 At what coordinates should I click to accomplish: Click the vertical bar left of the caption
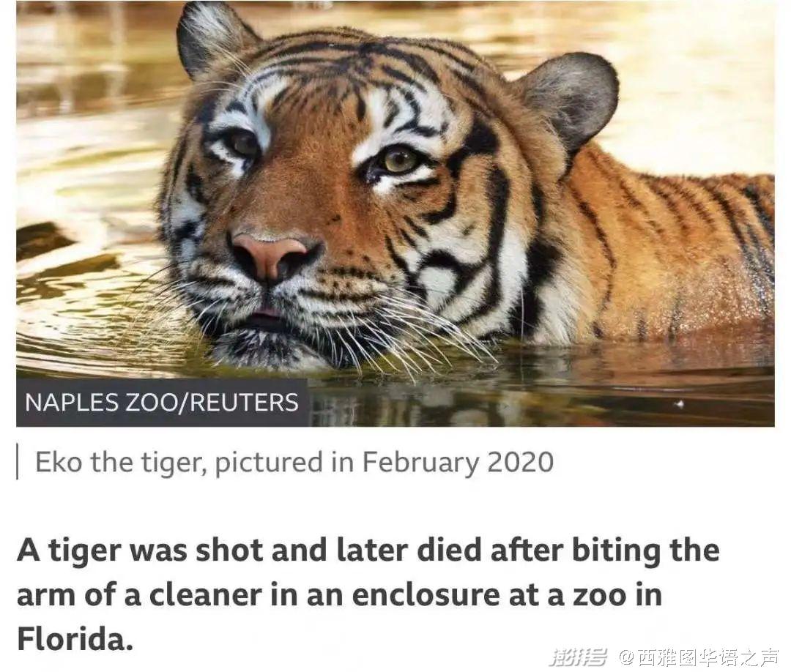pos(18,460)
